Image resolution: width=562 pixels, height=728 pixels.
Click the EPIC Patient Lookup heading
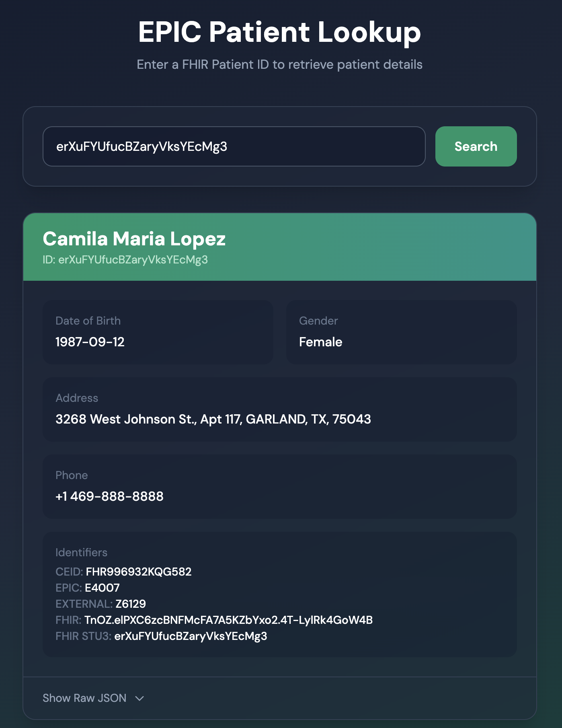[x=279, y=32]
